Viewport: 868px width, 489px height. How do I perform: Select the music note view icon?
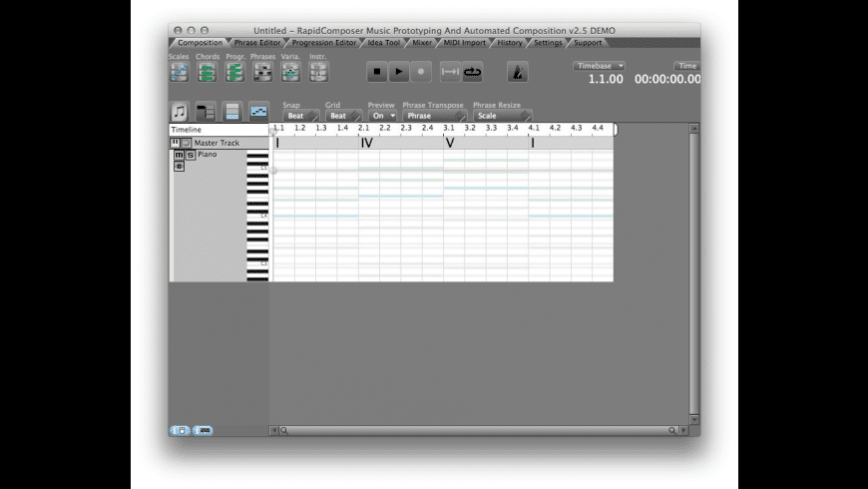179,112
